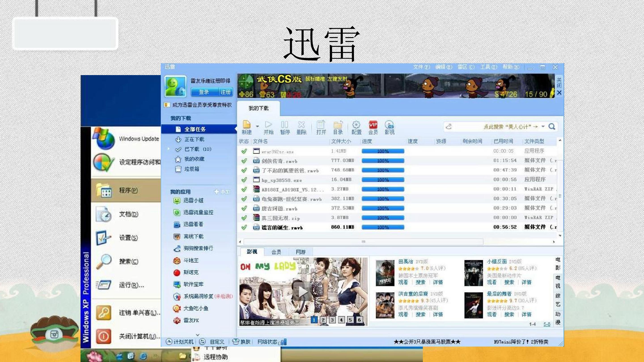Open the 配置 settings gear icon
Screen dimensions: 644x362
(x=356, y=128)
